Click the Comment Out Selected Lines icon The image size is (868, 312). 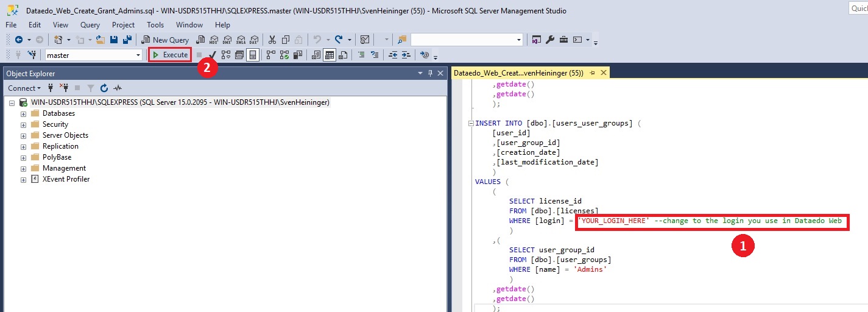click(x=361, y=55)
